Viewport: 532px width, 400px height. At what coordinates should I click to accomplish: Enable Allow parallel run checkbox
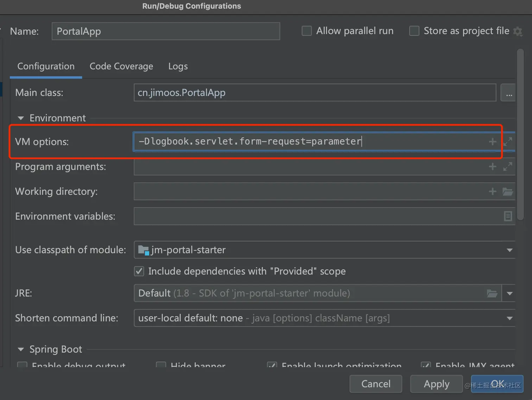click(307, 31)
